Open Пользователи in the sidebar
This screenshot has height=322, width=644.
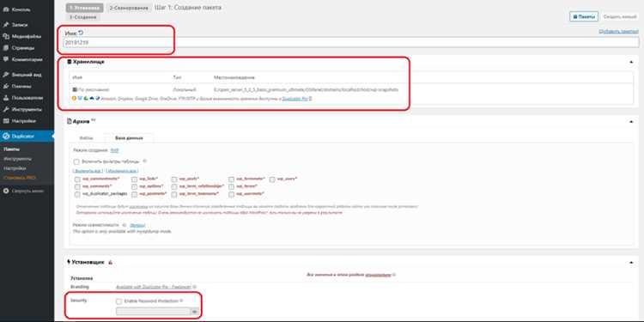click(27, 98)
